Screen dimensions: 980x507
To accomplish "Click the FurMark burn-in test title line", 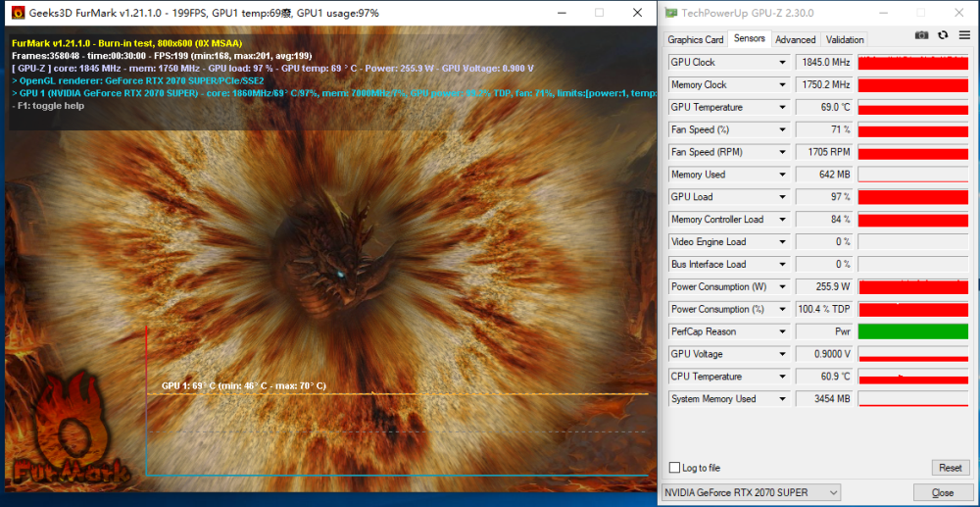I will point(126,43).
